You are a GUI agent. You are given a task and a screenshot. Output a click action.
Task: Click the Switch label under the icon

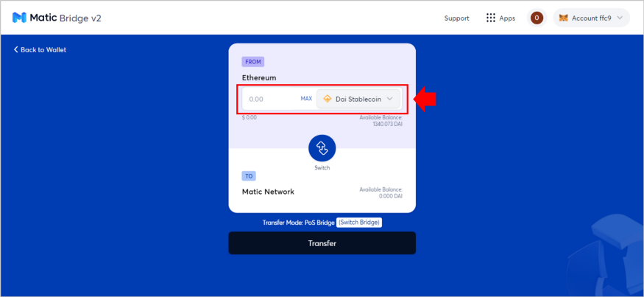point(322,168)
